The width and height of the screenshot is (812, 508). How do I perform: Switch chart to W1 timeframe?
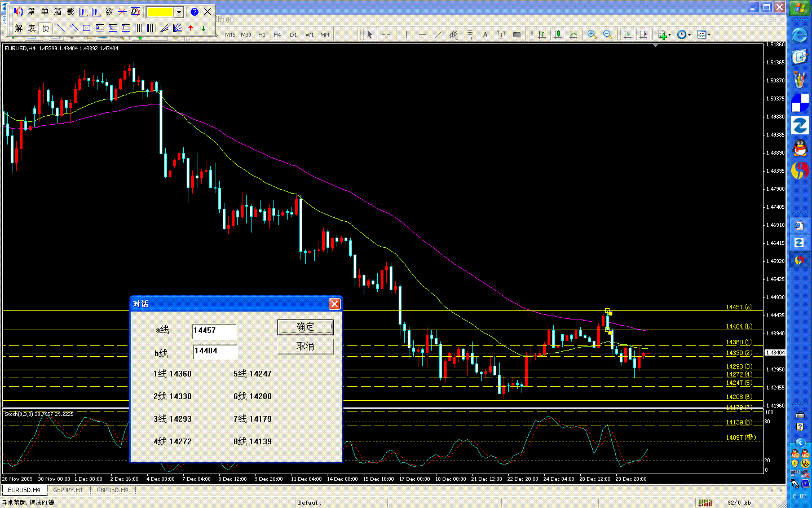[x=310, y=34]
